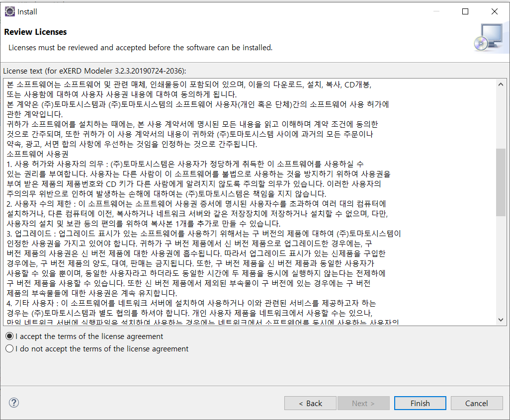Click the Eclipse icon in the title bar
510x420 pixels.
click(x=10, y=11)
